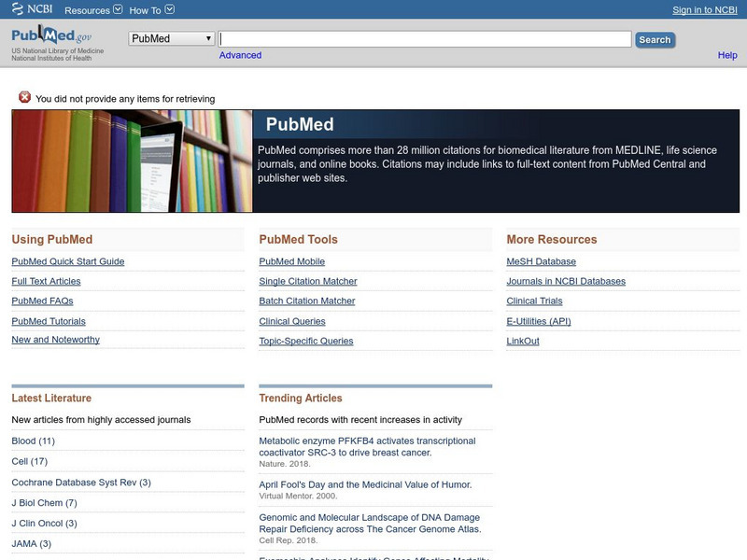Open the PFKFB4 breast cancer article
This screenshot has width=747, height=560.
(367, 447)
